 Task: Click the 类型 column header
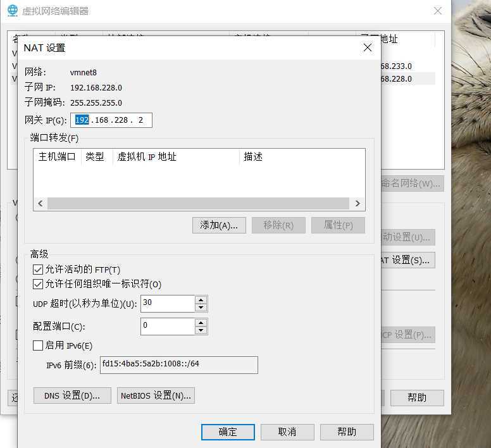tap(97, 156)
